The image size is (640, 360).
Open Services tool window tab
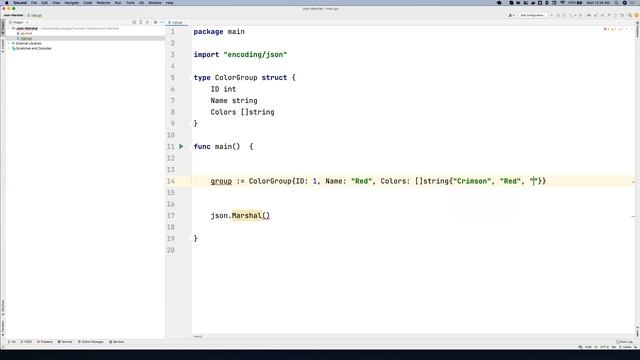117,342
